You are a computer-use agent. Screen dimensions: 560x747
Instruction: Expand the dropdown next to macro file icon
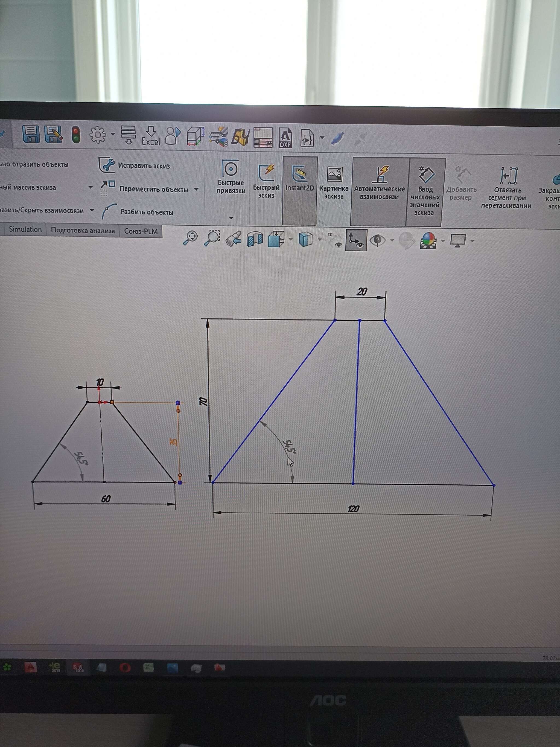[322, 138]
